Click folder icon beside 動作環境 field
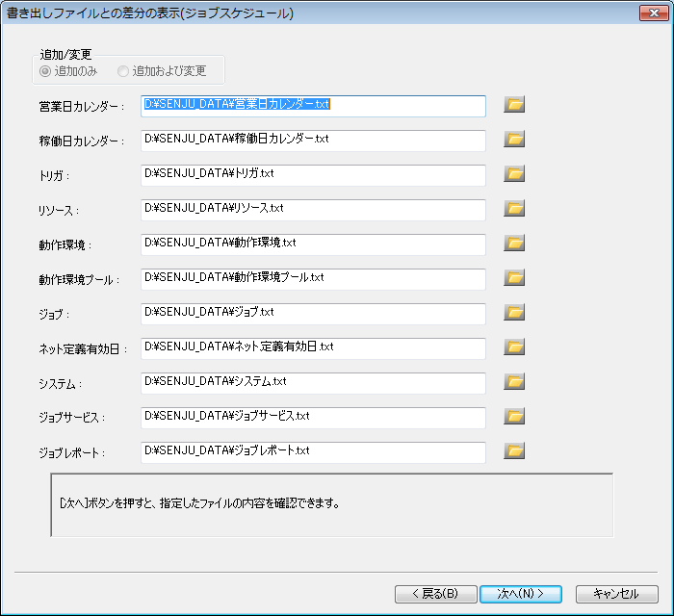 [514, 244]
